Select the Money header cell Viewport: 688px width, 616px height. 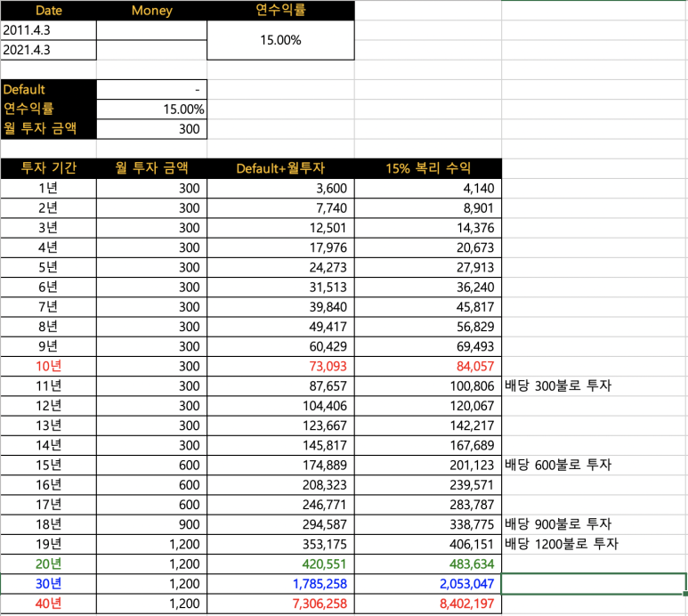(x=151, y=11)
